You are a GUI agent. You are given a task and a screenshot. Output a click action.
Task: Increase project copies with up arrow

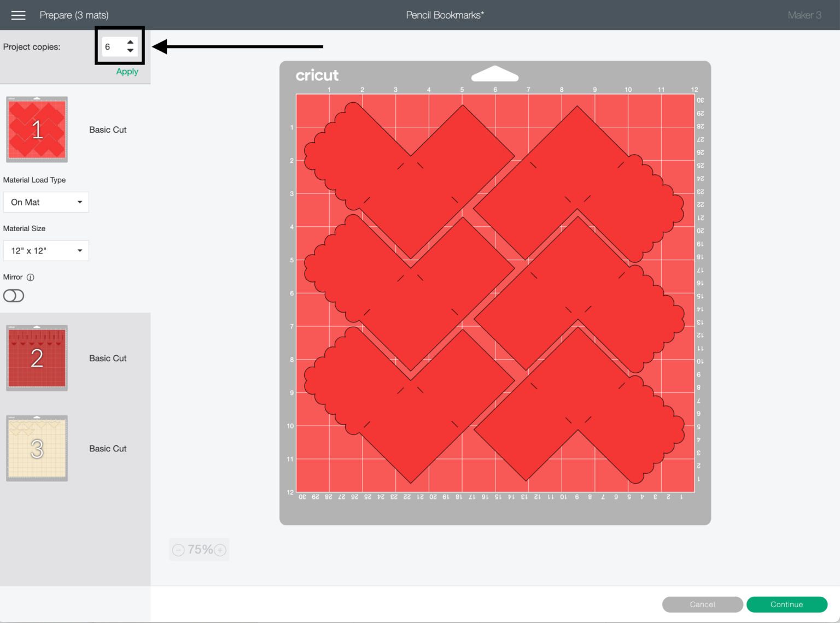tap(130, 42)
